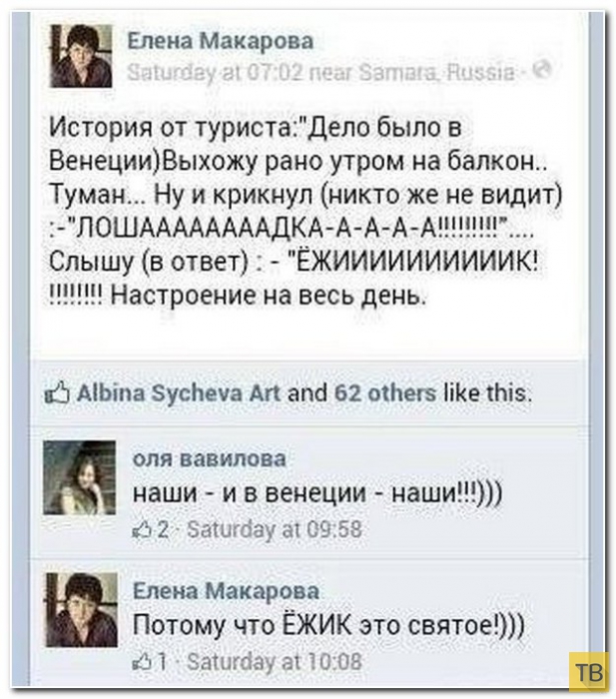Open commenter name Елена Макарова in last comment
Screen dimensions: 616x699
point(227,591)
